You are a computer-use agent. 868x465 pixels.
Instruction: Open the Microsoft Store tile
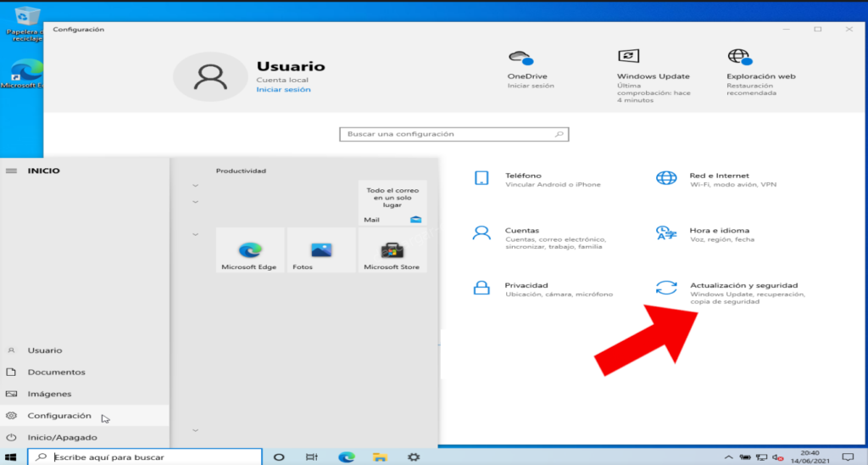click(x=392, y=250)
